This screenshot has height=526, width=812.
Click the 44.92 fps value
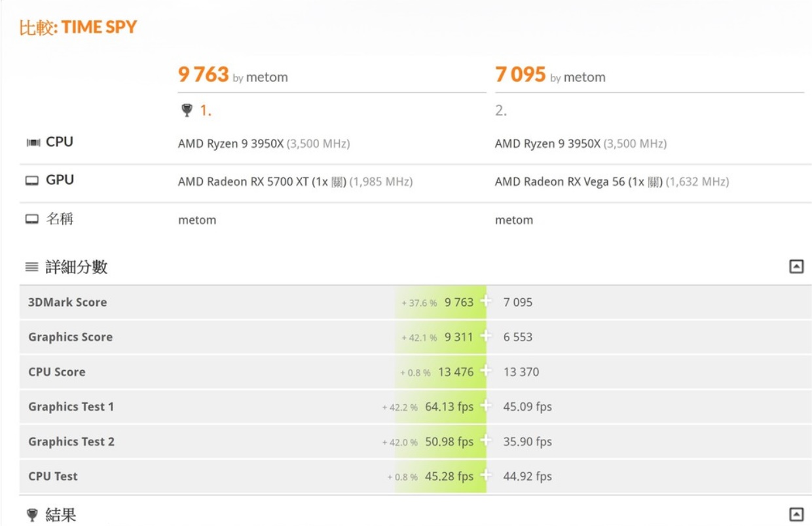pos(528,476)
